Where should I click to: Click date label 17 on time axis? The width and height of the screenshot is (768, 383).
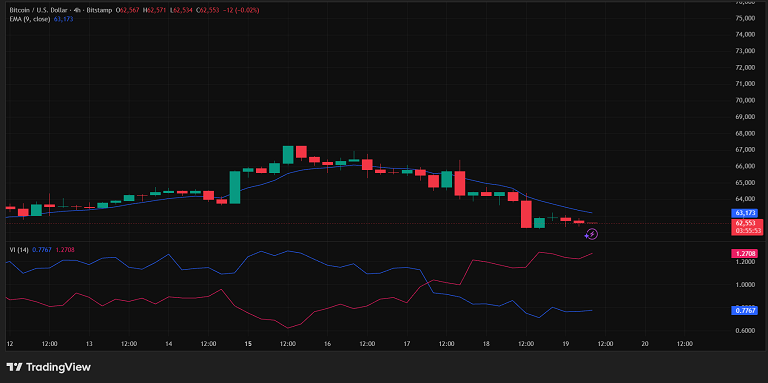(x=407, y=344)
